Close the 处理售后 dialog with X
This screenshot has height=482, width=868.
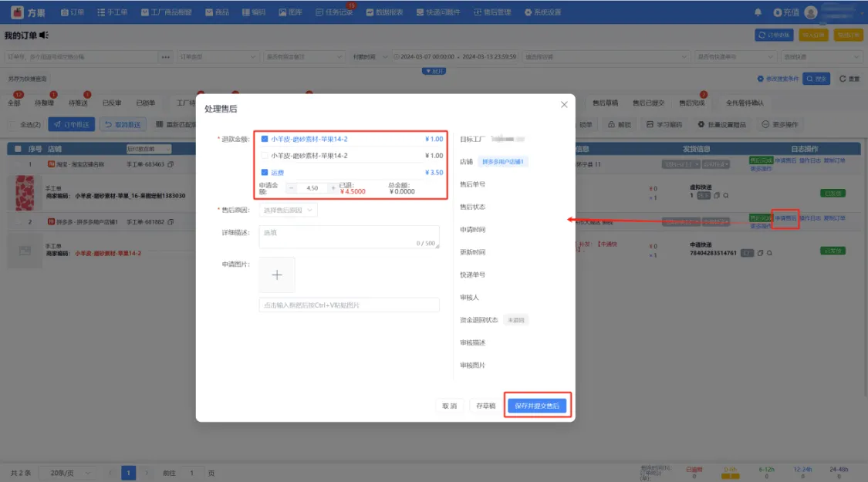click(564, 105)
